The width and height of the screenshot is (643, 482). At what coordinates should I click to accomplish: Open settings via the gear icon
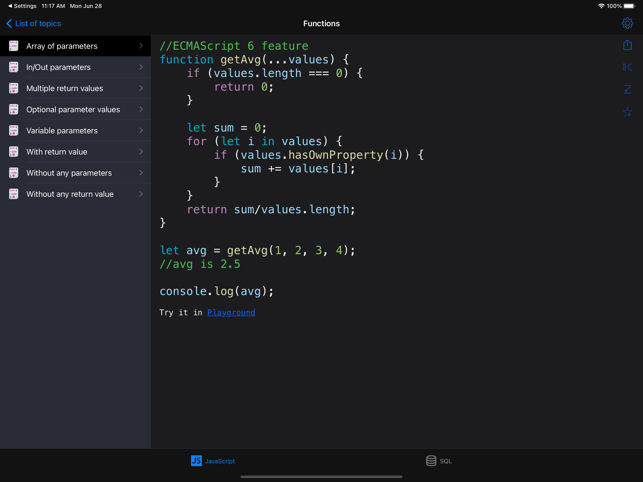(627, 23)
